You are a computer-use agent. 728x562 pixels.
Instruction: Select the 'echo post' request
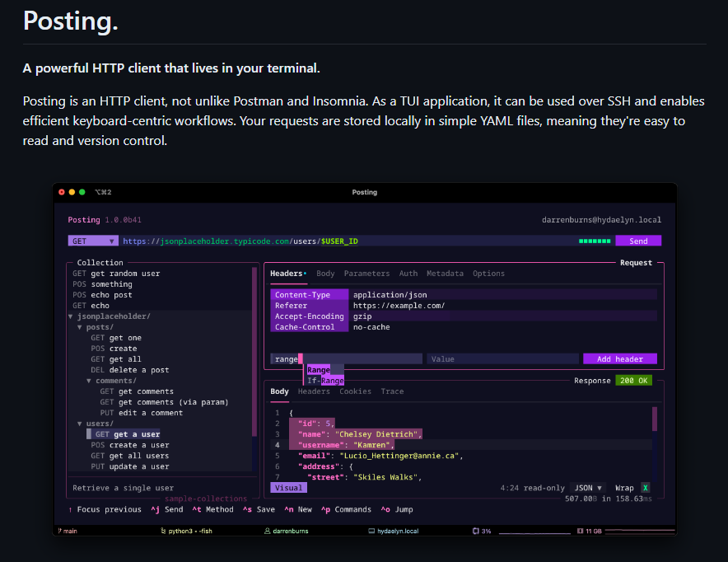[x=102, y=295]
